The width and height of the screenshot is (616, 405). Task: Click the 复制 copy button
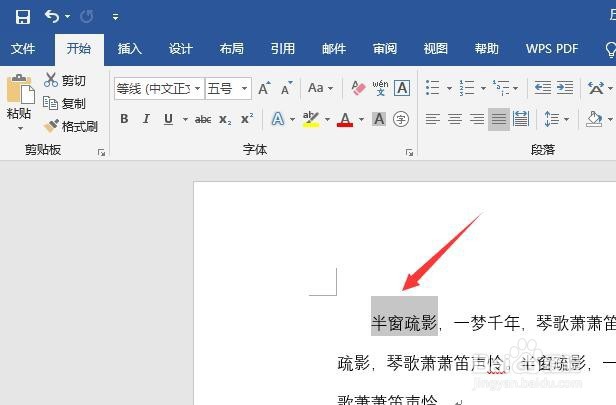pos(64,103)
